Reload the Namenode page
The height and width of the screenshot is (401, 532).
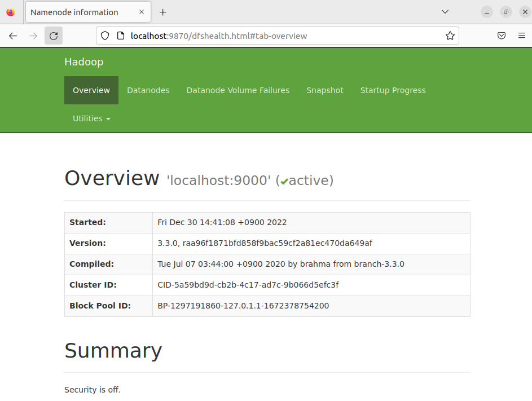[x=54, y=36]
